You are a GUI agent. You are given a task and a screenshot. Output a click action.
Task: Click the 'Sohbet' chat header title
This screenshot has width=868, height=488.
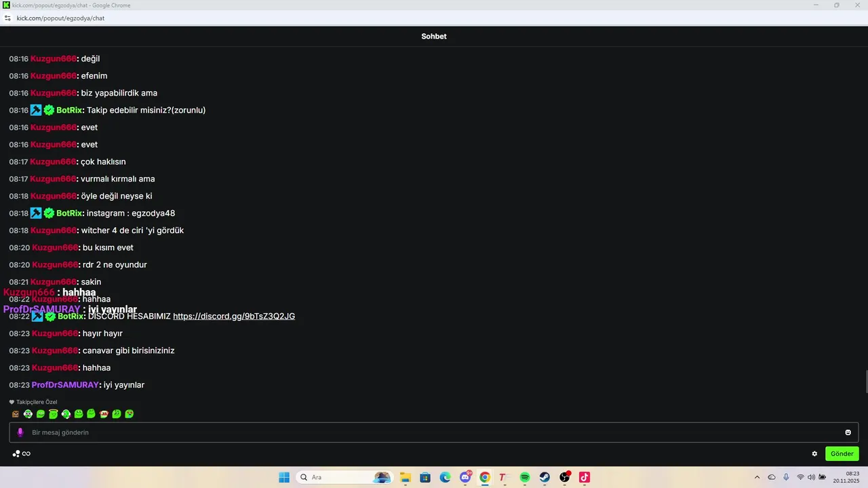click(434, 36)
